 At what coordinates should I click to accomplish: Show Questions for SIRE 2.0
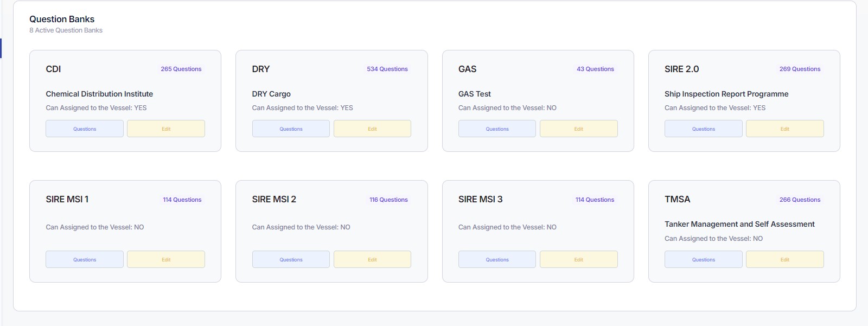(703, 129)
